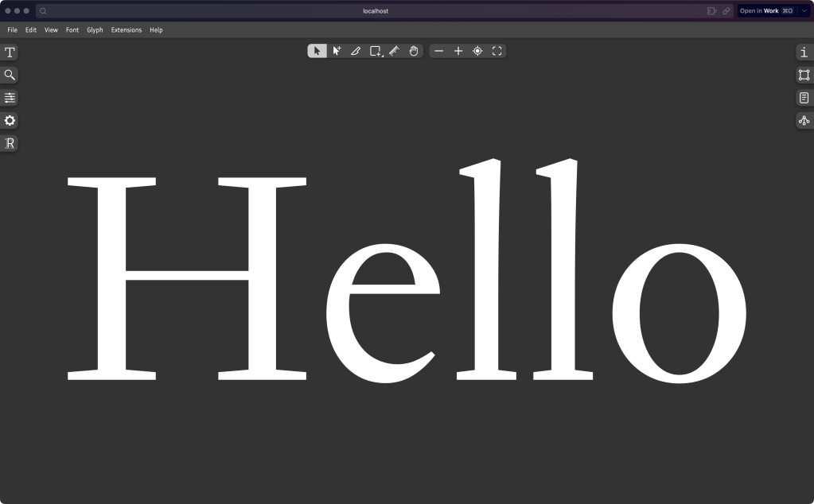Activate the Ruler measuring tool

[x=394, y=51]
